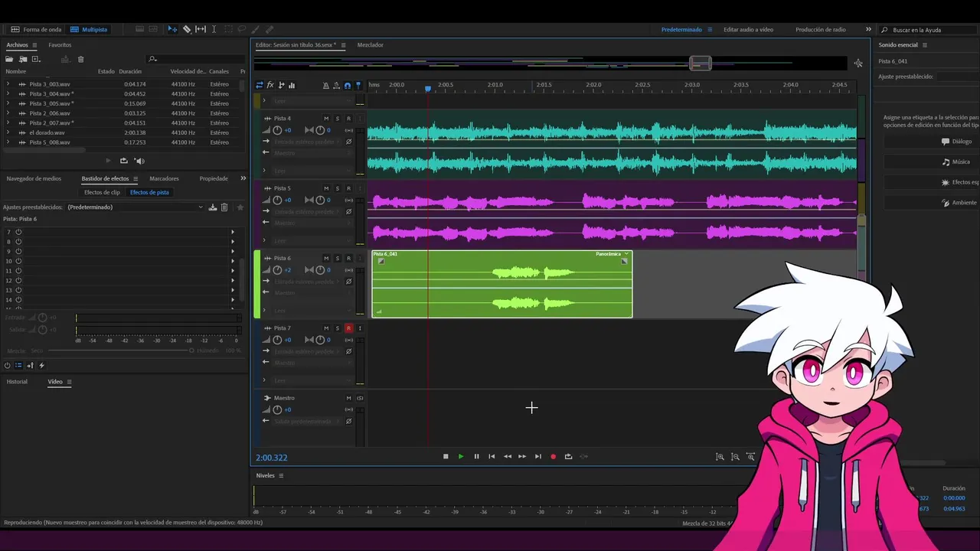The height and width of the screenshot is (551, 980).
Task: Expand file el dorado.wav
Action: point(8,132)
